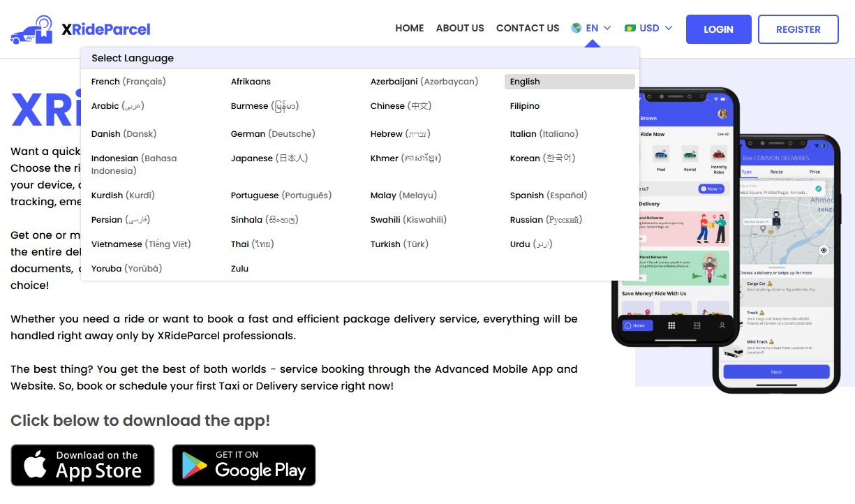Screen dimensions: 855x504
Task: Switch to Korean (한국어)
Action: pos(543,158)
